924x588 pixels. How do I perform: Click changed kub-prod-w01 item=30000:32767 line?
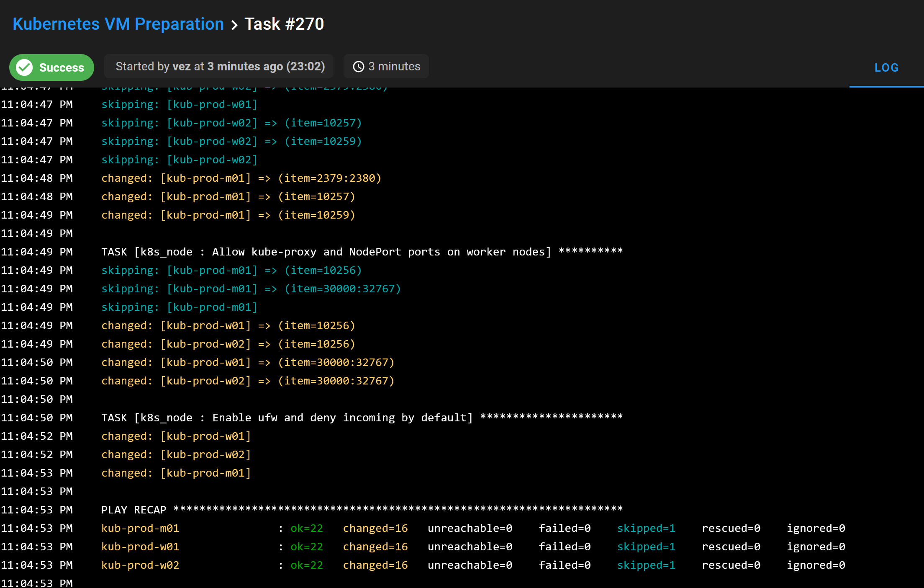click(248, 362)
